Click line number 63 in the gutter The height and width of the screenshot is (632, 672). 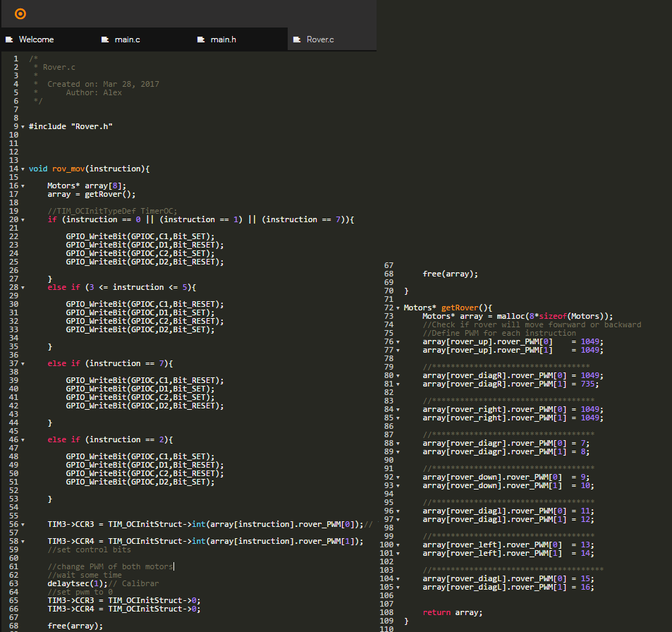point(14,584)
